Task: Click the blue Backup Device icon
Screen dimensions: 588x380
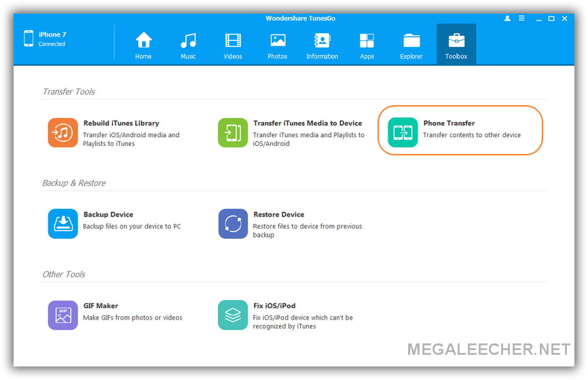Action: [x=62, y=224]
